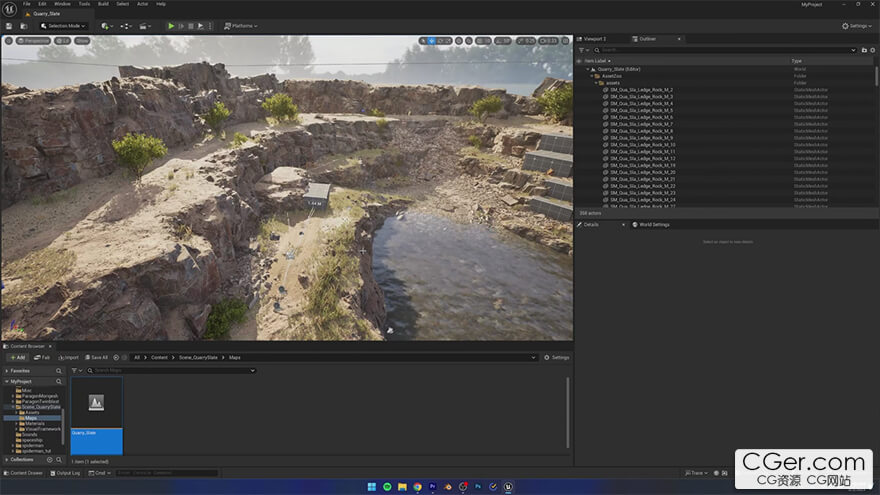Collapse the Quarry_Slate (Editor) world row
The width and height of the screenshot is (880, 495).
[588, 69]
